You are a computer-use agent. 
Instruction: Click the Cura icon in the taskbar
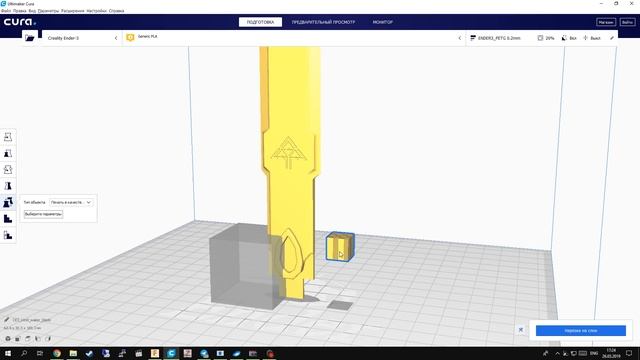point(171,353)
